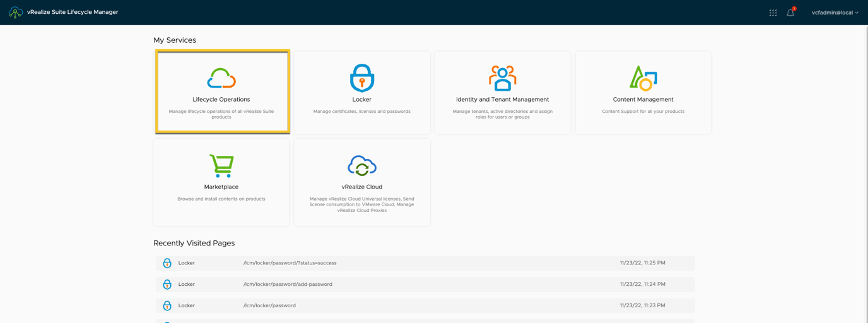This screenshot has width=868, height=323.
Task: Click the Locker padlock icon
Action: click(x=362, y=78)
